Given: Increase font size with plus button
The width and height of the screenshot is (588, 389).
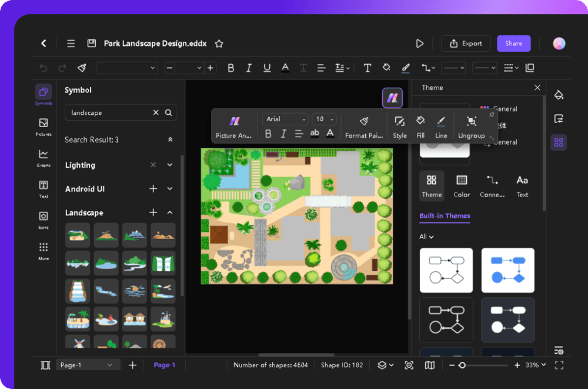Looking at the screenshot, I should [x=211, y=68].
